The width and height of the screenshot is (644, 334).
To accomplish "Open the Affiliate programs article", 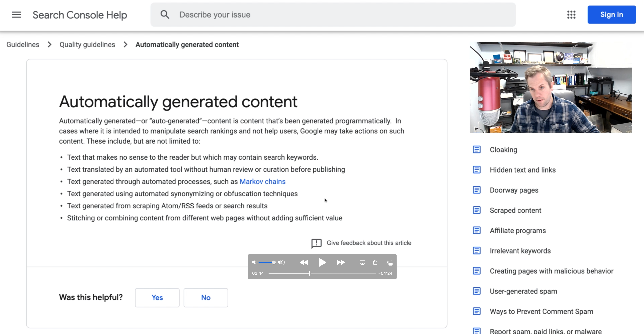I will point(518,231).
